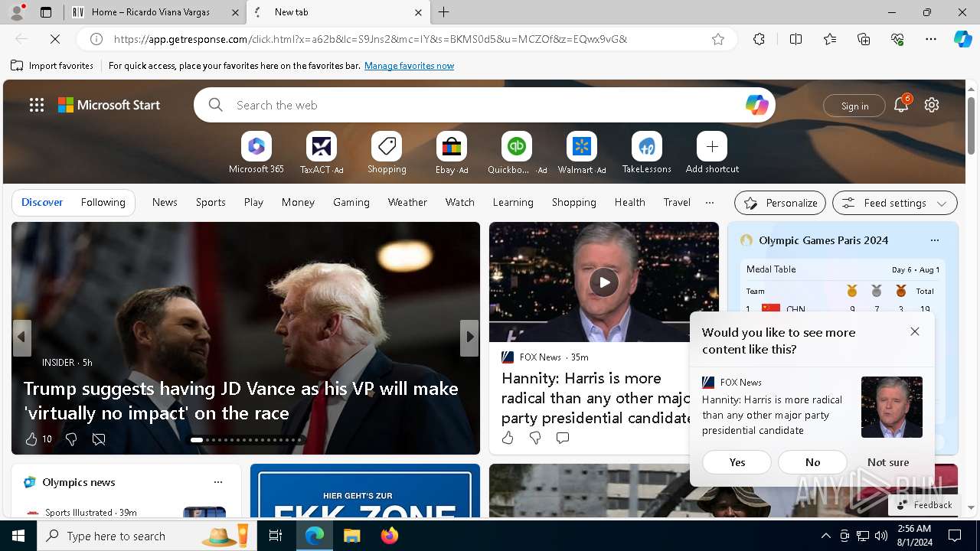Image resolution: width=980 pixels, height=551 pixels.
Task: Click the browser address bar URL
Action: pyautogui.click(x=371, y=39)
